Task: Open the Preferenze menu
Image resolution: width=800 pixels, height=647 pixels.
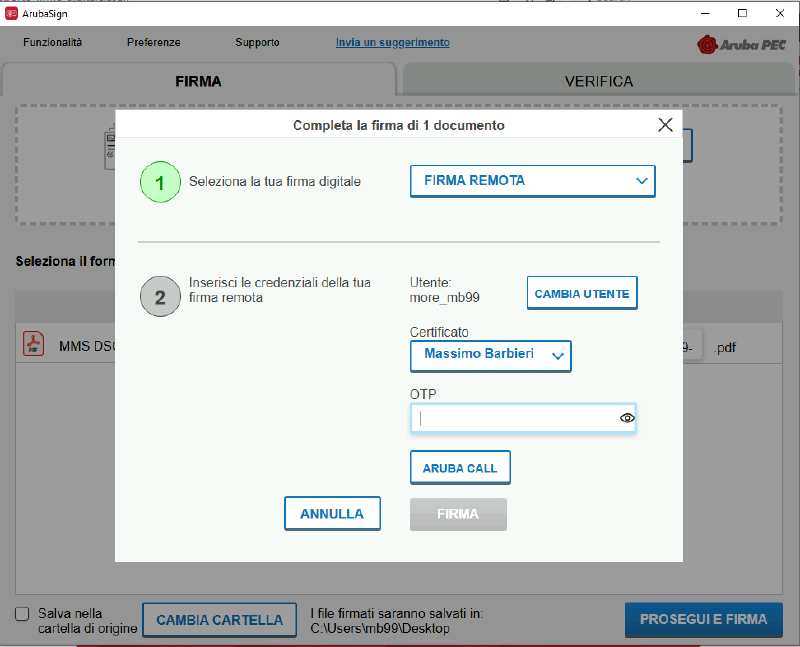Action: pos(154,42)
